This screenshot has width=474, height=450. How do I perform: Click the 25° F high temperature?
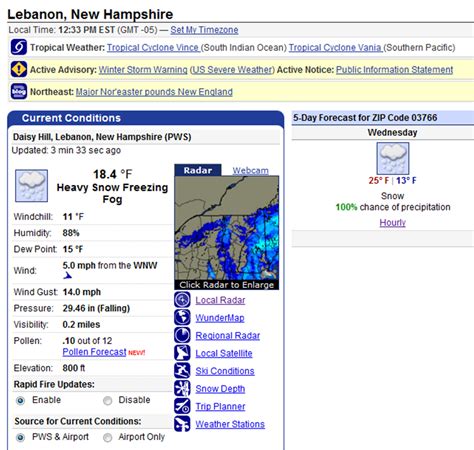coord(379,181)
